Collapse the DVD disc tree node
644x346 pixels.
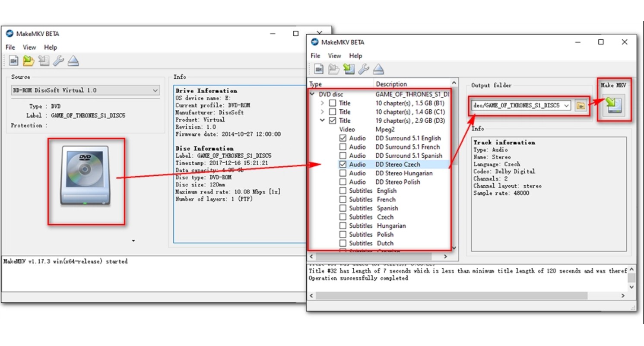point(312,94)
